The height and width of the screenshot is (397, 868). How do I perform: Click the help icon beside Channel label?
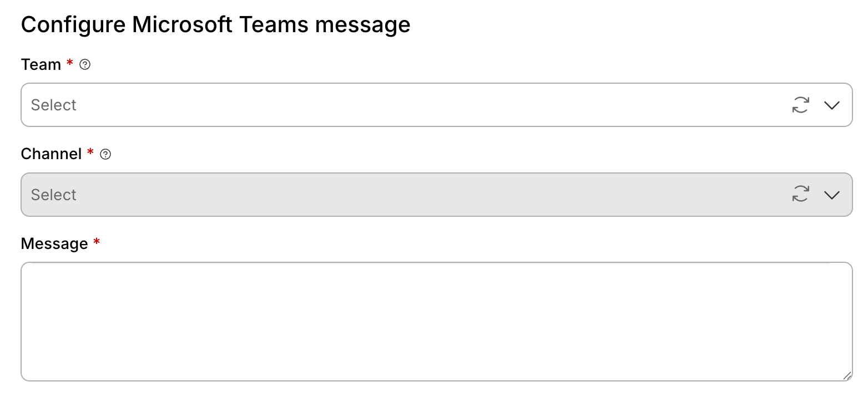[x=105, y=155]
